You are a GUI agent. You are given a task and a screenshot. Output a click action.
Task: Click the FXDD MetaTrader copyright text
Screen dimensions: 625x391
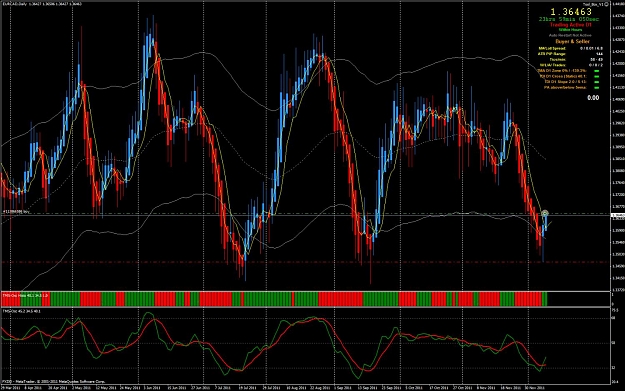click(53, 382)
